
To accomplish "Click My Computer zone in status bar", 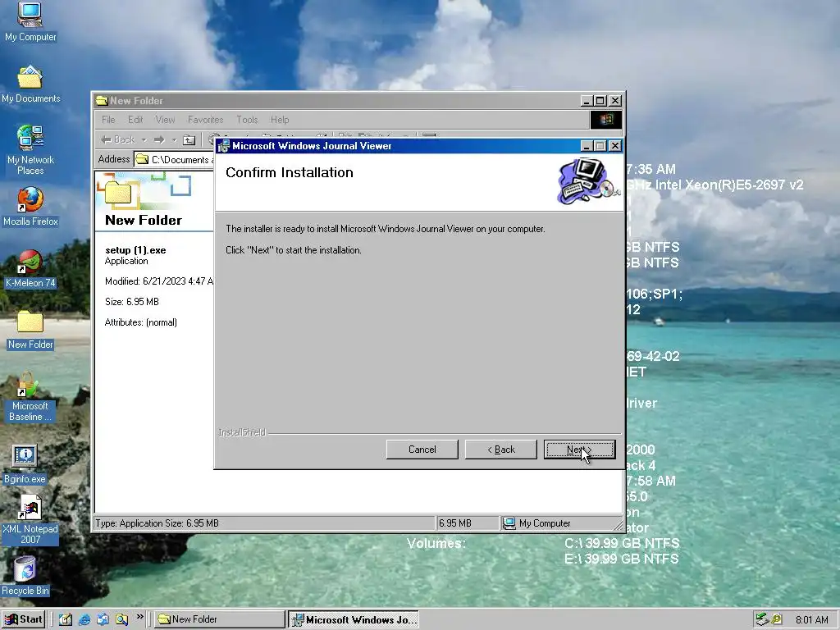I will [x=537, y=523].
